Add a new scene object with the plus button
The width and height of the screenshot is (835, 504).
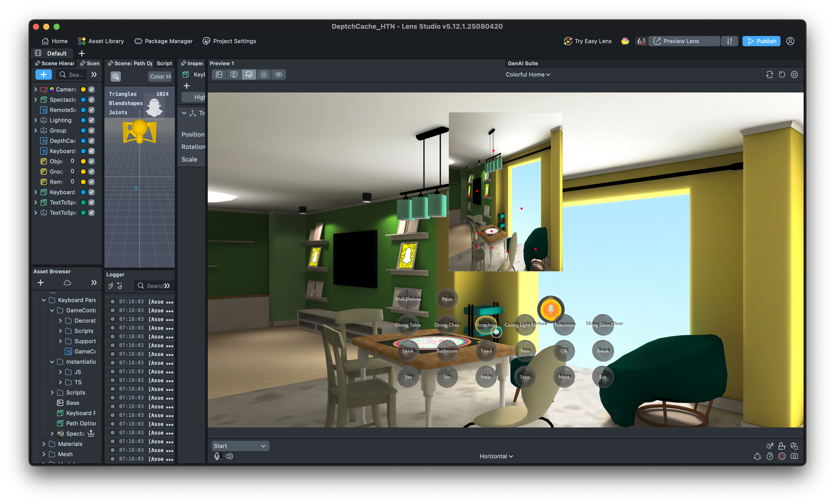[43, 74]
